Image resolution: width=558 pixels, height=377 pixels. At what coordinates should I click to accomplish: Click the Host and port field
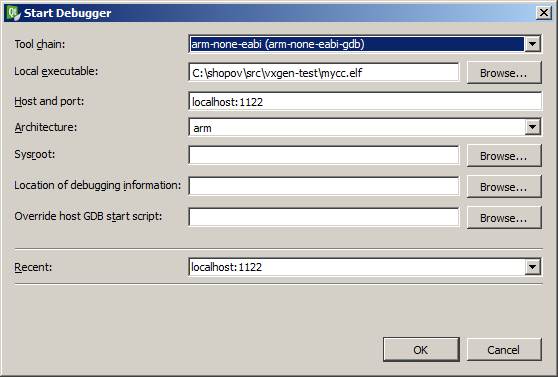(365, 102)
